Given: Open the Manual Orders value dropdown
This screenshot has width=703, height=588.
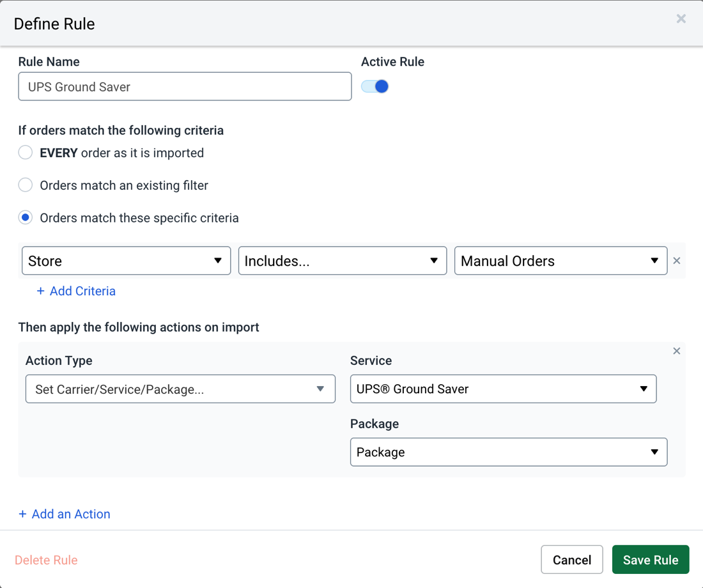Looking at the screenshot, I should pos(560,261).
